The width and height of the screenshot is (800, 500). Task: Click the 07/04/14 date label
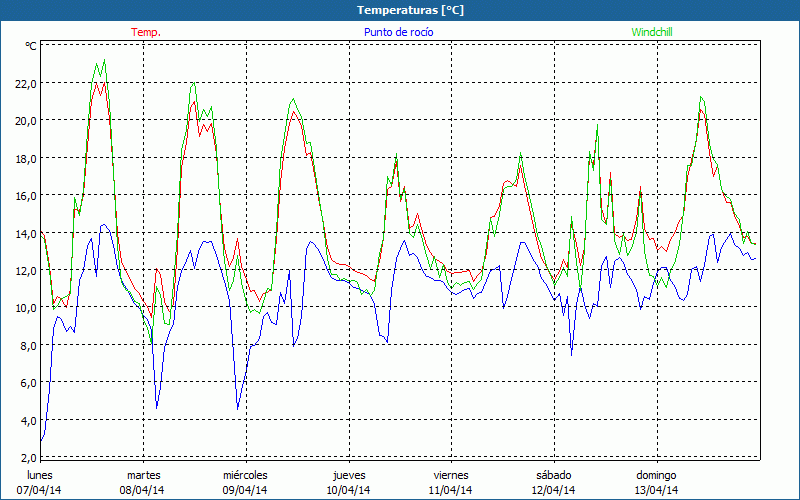[40, 490]
